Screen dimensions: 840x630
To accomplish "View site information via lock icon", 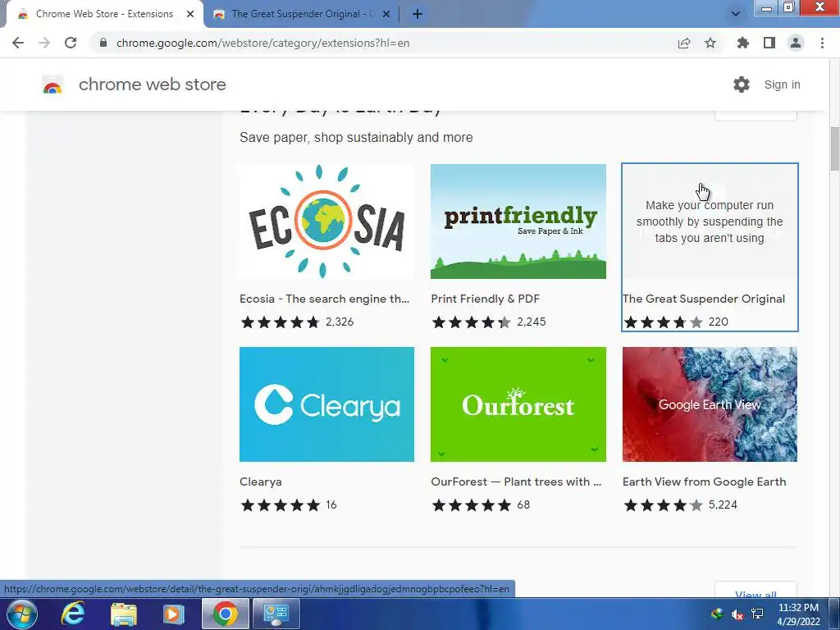I will tap(103, 43).
